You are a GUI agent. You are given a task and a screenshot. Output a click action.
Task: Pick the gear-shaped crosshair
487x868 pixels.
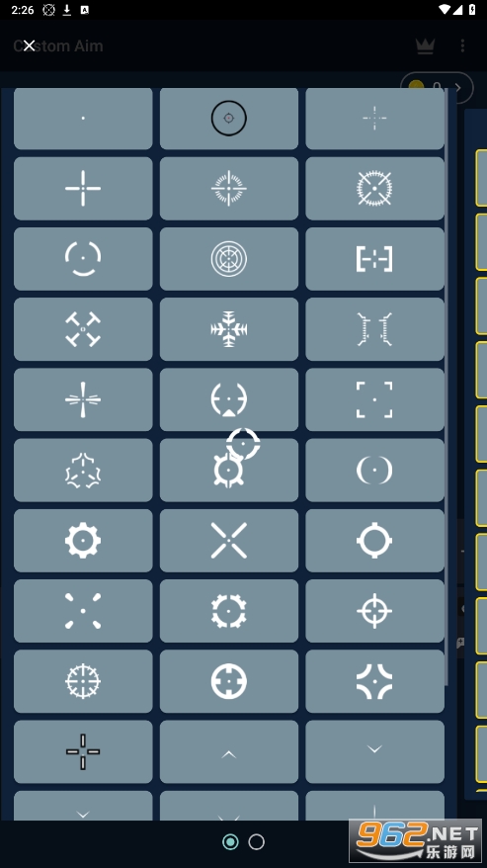point(83,541)
